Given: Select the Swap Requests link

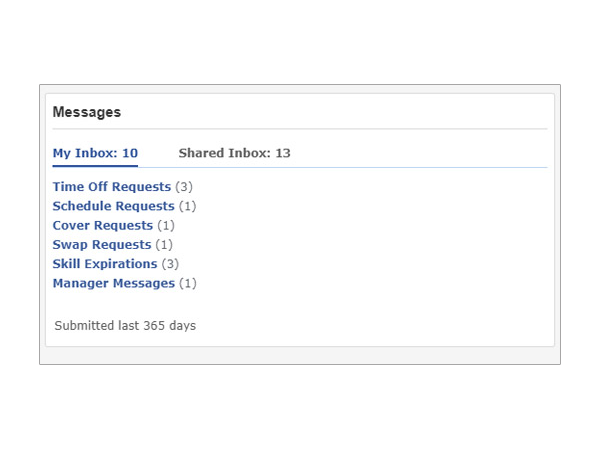Looking at the screenshot, I should (x=102, y=245).
